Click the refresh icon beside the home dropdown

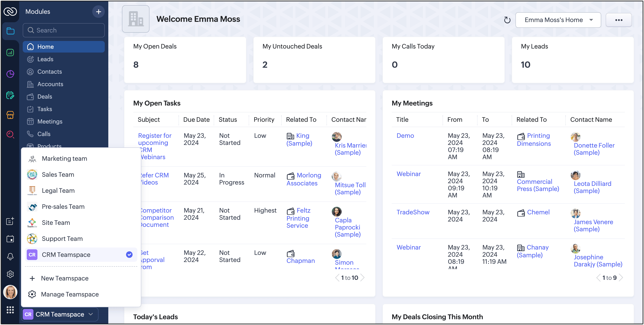pos(507,20)
